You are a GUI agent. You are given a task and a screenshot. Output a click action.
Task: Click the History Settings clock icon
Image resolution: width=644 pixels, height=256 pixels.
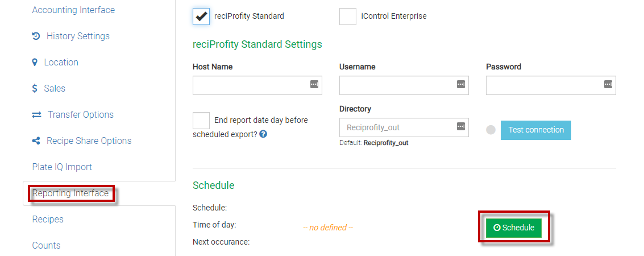36,36
